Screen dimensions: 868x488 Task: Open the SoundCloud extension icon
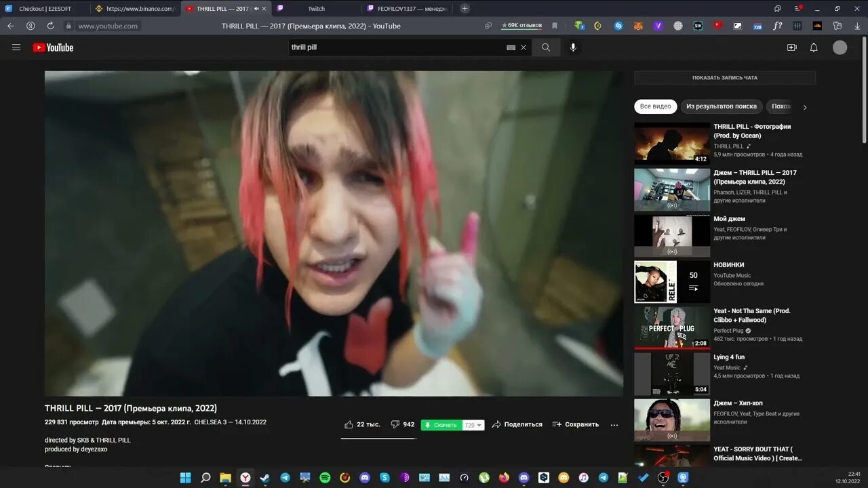[817, 26]
